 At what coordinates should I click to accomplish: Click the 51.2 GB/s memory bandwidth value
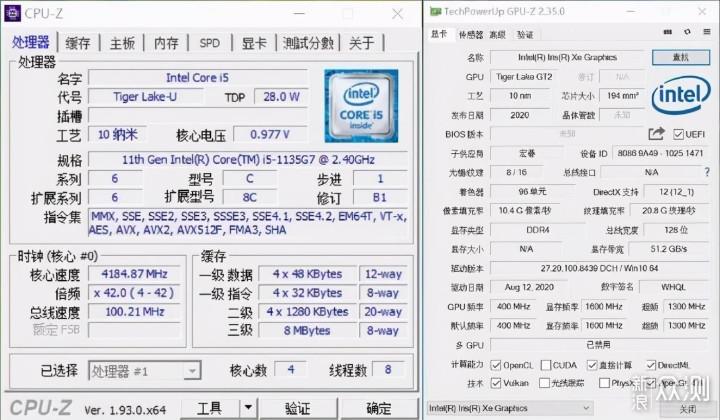coord(669,249)
